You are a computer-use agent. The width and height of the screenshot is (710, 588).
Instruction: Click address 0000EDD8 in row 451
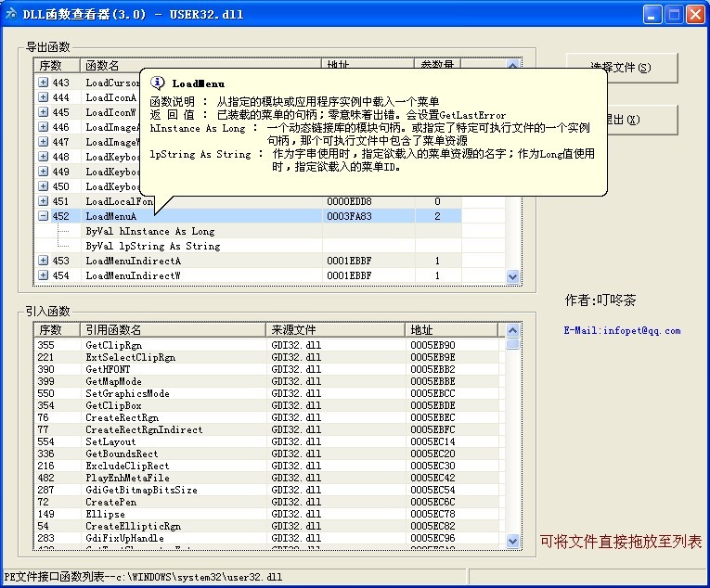pyautogui.click(x=349, y=201)
